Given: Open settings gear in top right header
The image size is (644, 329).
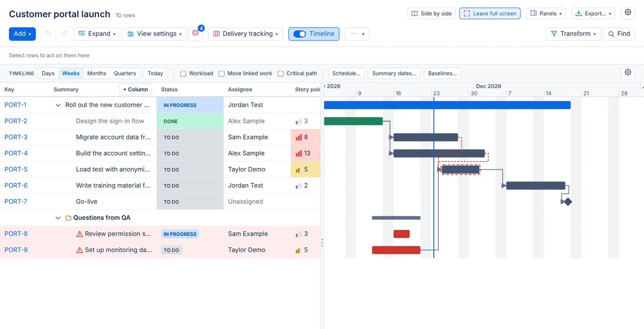Looking at the screenshot, I should point(628,13).
